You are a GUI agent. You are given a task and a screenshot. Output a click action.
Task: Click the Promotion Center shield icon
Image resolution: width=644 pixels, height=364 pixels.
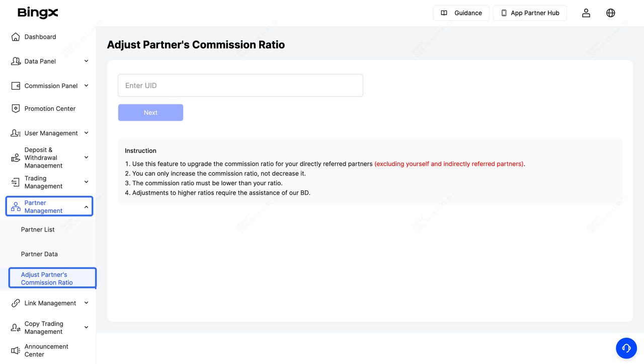tap(16, 109)
